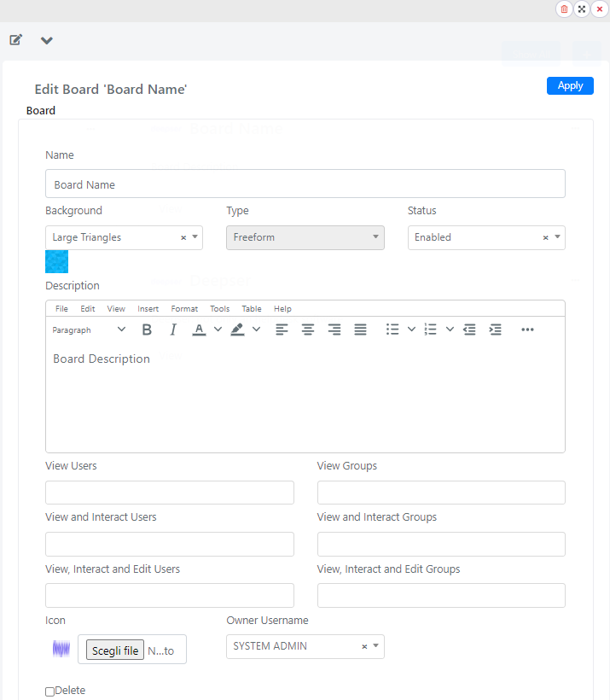Toggle bold formatting

147,330
